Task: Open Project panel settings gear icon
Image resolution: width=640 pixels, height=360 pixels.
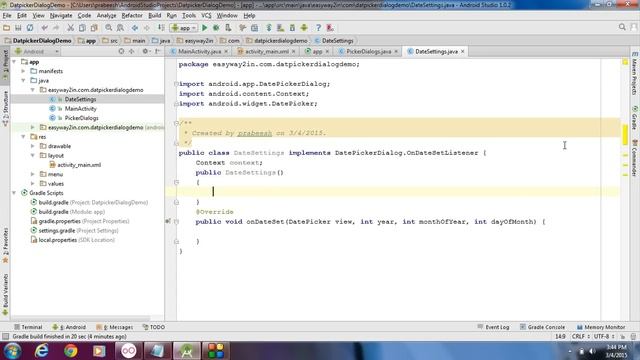Action: (x=145, y=51)
